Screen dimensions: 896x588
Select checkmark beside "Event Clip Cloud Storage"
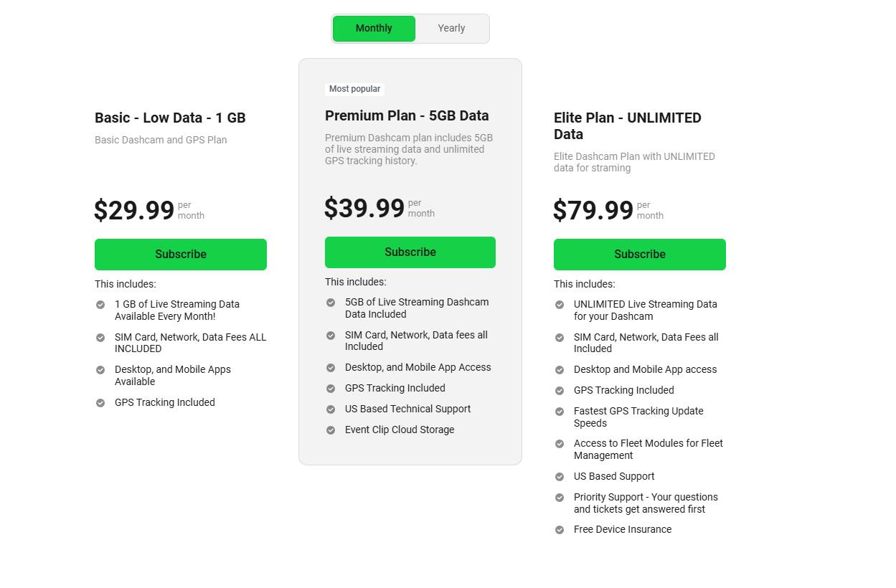tap(331, 430)
